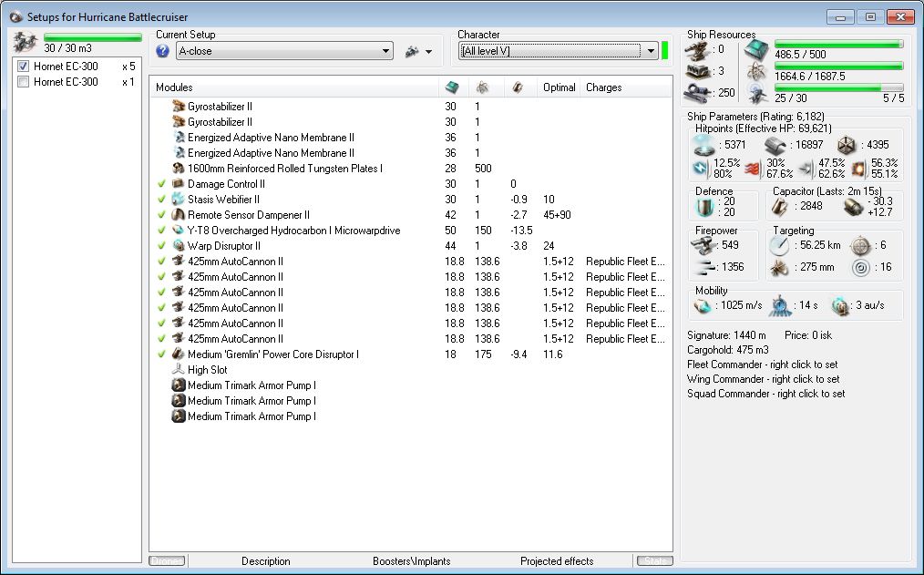Screen dimensions: 924x575
Task: Click the velocity icon showing 1025 m/s
Action: click(x=702, y=306)
